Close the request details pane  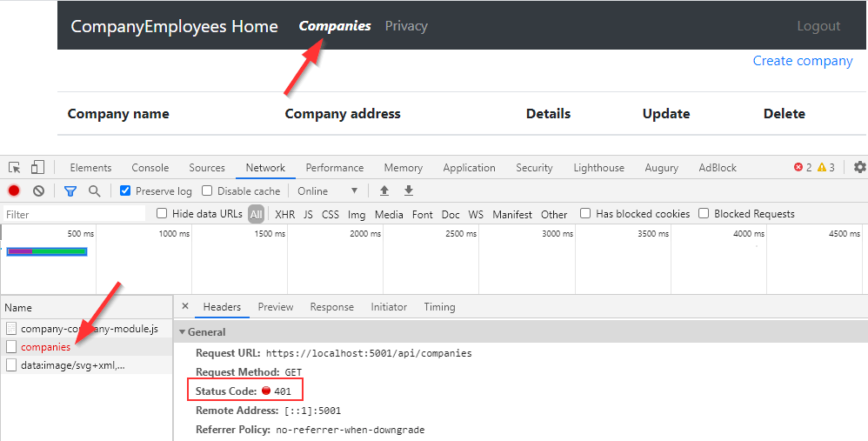(185, 306)
